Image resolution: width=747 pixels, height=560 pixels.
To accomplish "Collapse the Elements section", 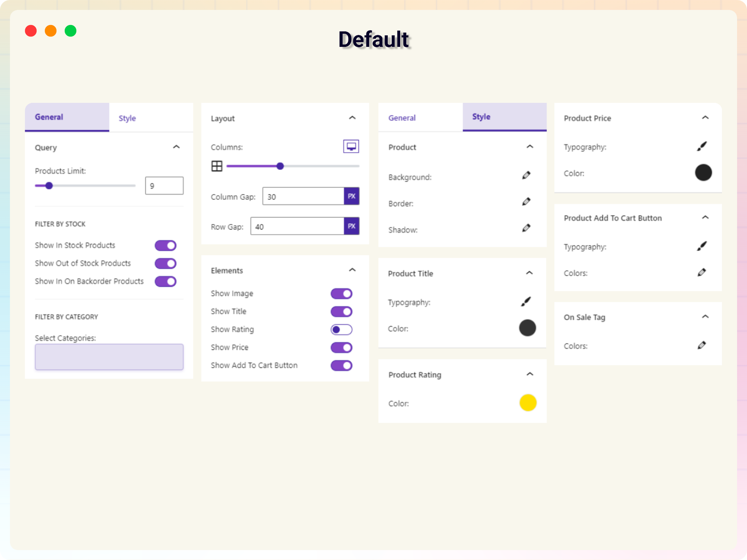I will pyautogui.click(x=352, y=270).
